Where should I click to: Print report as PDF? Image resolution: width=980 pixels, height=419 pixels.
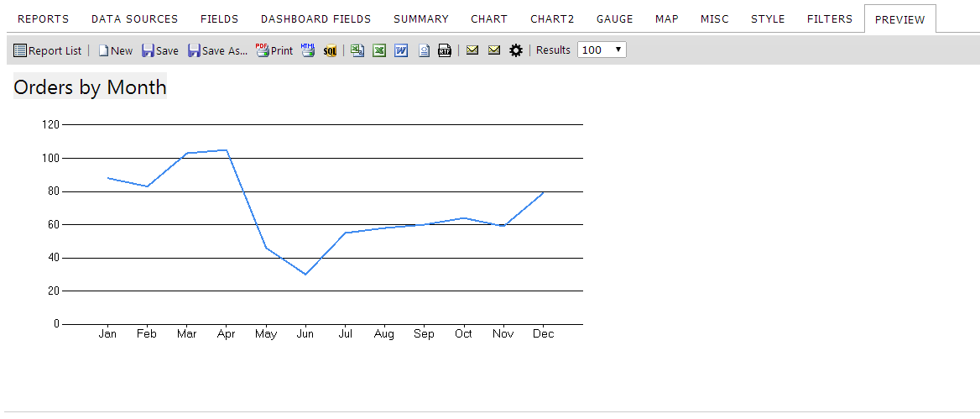274,50
